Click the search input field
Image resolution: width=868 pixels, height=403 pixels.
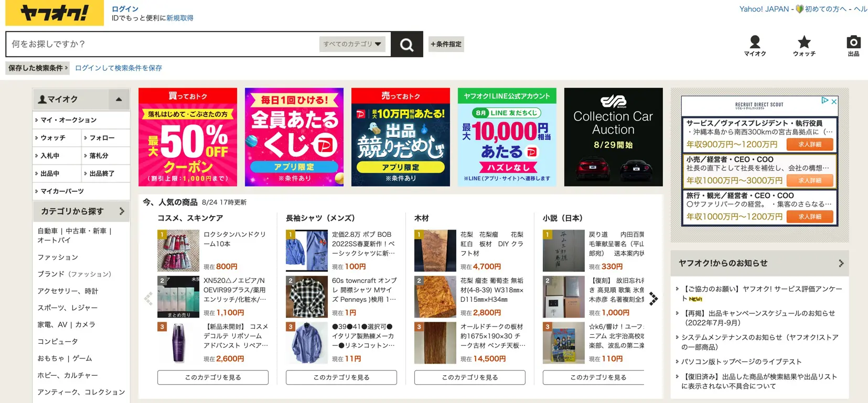(x=163, y=44)
